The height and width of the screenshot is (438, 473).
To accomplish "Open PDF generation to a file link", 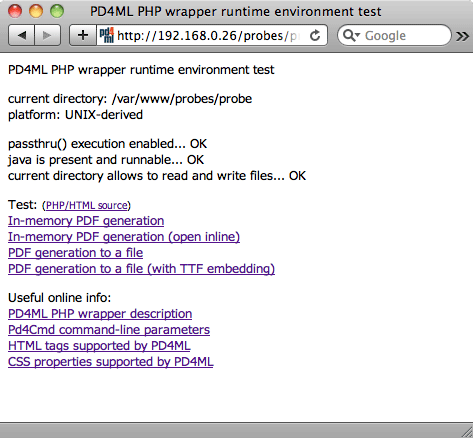I will click(75, 253).
